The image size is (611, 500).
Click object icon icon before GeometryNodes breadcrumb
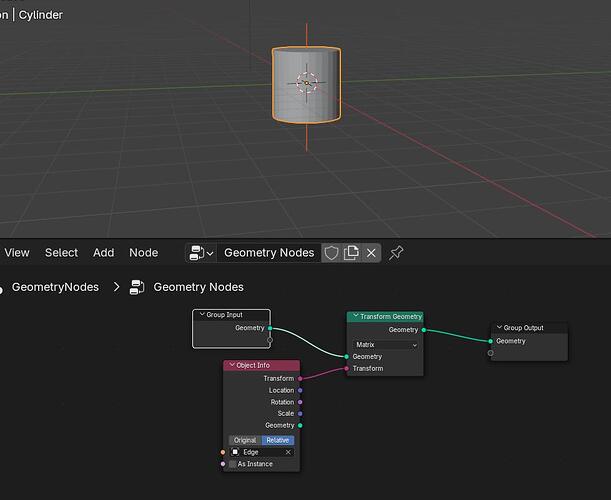[x=1, y=288]
